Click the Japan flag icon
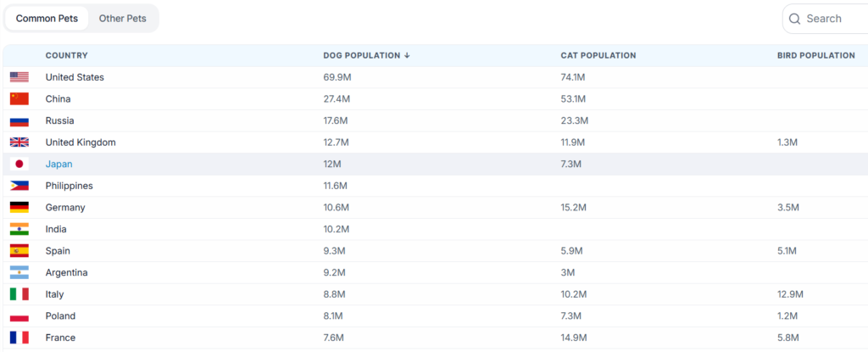868x352 pixels. click(x=19, y=164)
